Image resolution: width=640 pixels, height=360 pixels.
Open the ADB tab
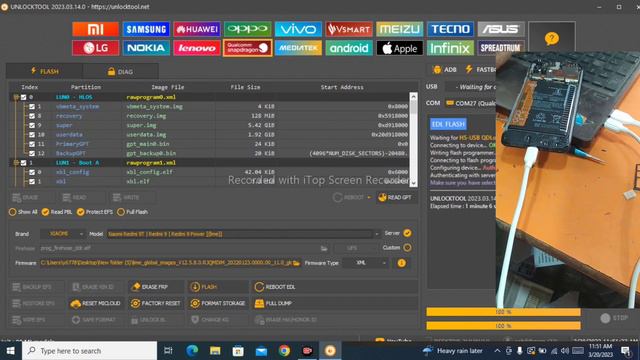pos(444,69)
